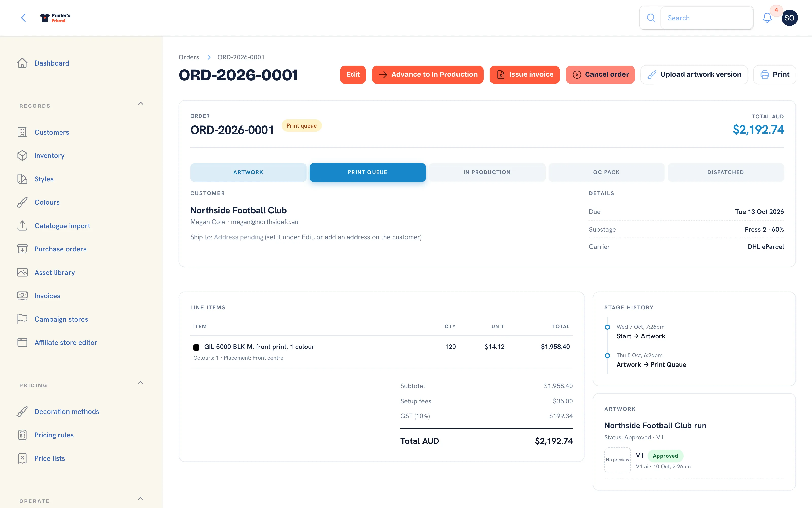Screen dimensions: 812x508
Task: Click the Inventory box icon
Action: (x=23, y=155)
